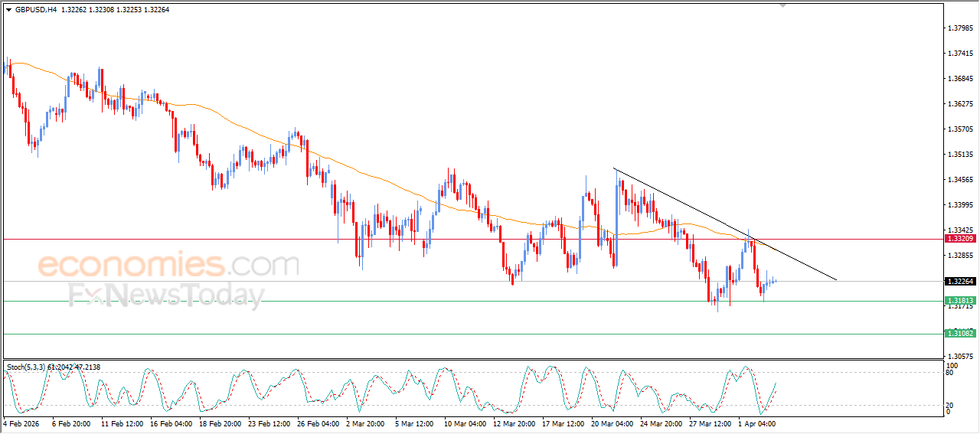The height and width of the screenshot is (434, 980).
Task: Select the 1.33209 red price tag
Action: pos(960,239)
